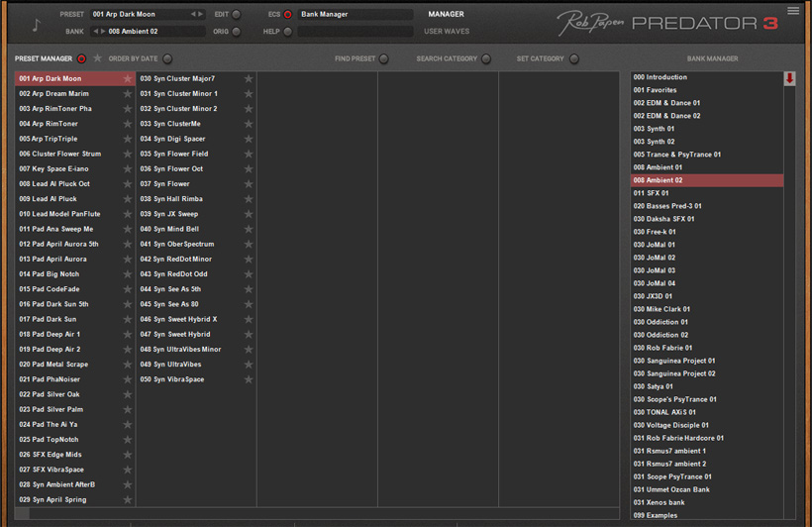
Task: Star the 047 Syn Sweet Hybrid preset
Action: (249, 334)
